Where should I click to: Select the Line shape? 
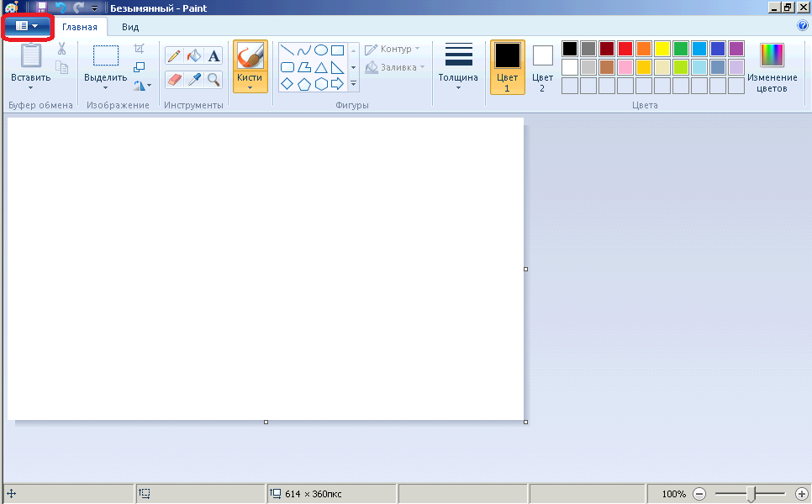coord(287,50)
